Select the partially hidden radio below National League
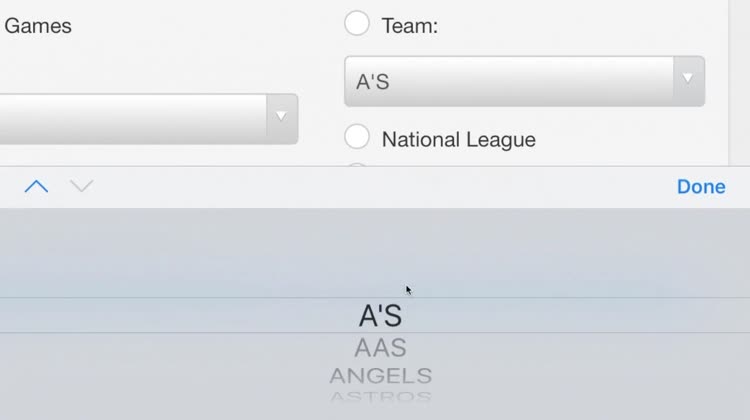Viewport: 750px width, 420px height. pos(357,167)
